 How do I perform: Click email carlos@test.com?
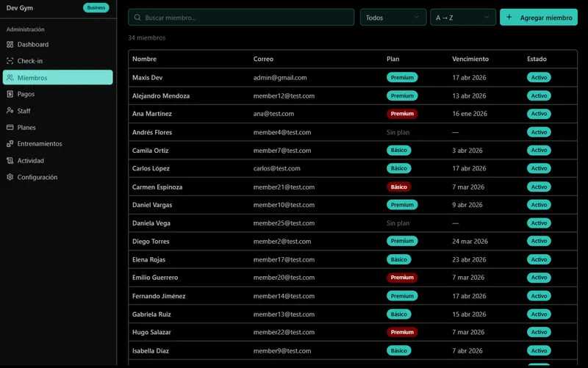coord(277,168)
